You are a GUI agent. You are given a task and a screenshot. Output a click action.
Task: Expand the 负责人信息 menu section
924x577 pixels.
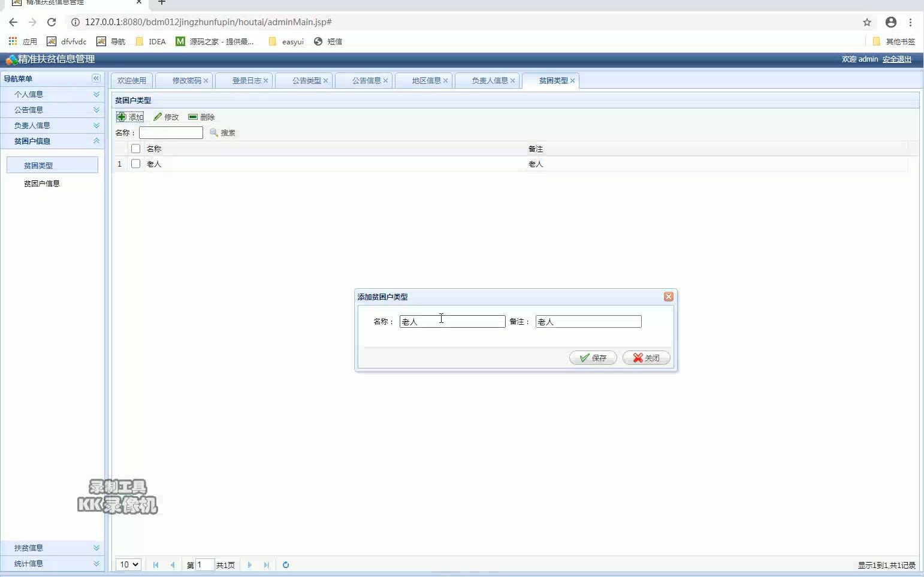53,125
